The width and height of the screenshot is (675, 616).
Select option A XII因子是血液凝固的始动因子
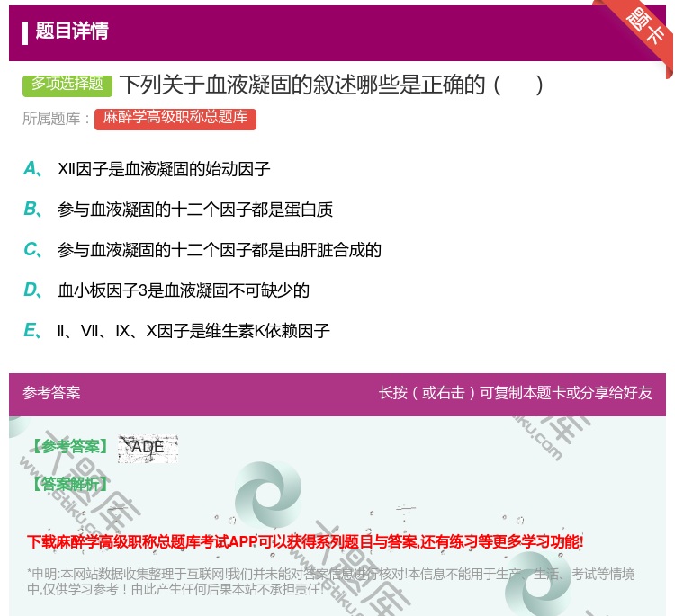164,169
